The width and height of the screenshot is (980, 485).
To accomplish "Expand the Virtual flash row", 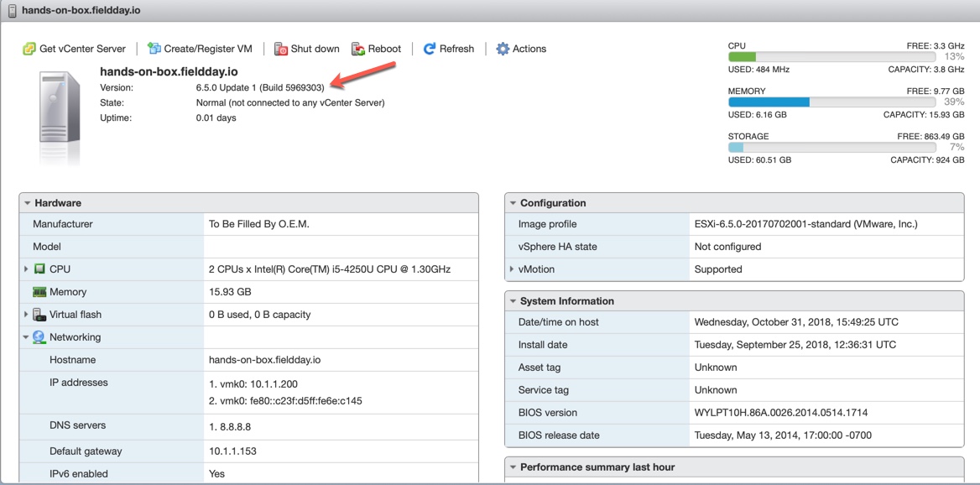I will 26,315.
